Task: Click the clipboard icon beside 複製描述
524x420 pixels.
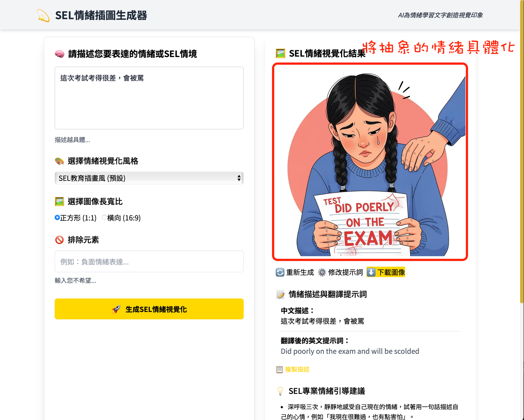Action: (279, 369)
